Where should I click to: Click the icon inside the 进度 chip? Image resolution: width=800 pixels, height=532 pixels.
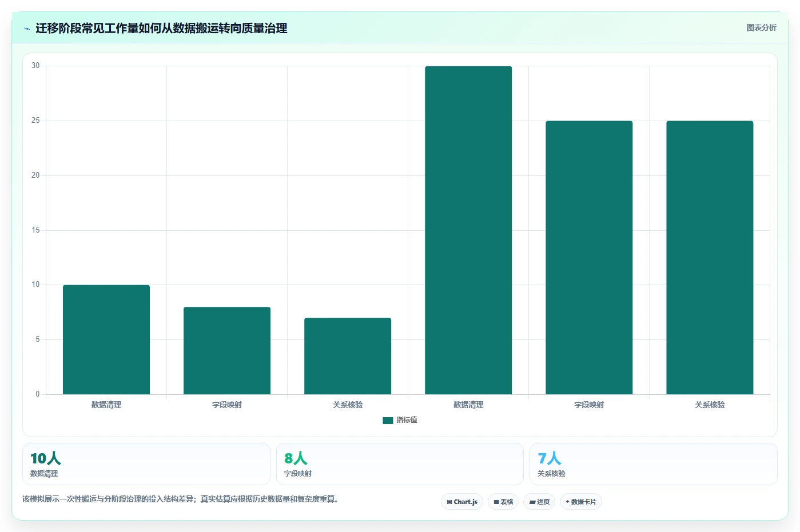pos(532,502)
